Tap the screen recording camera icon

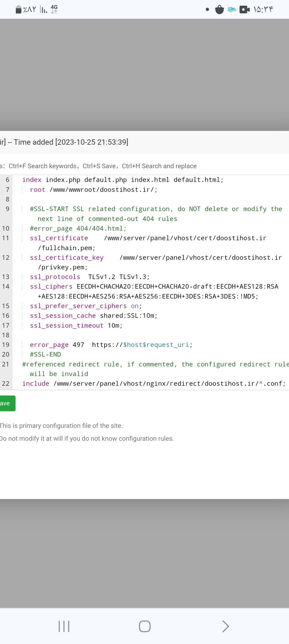[x=244, y=10]
